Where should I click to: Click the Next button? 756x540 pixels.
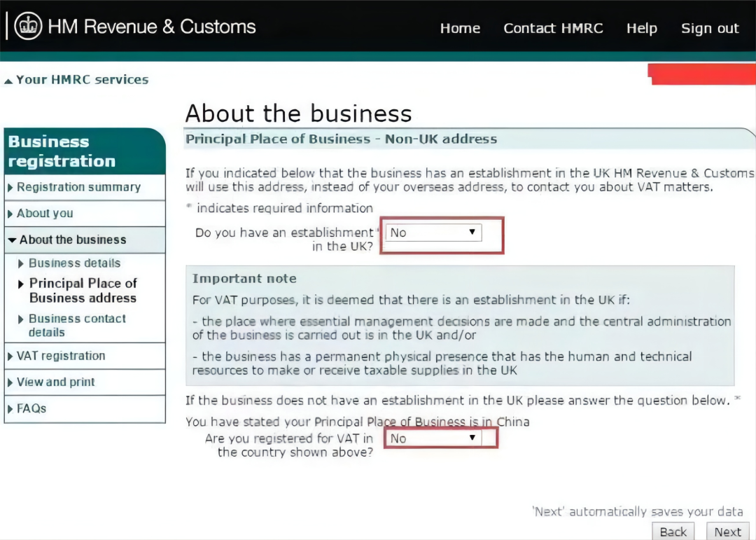pos(727,532)
